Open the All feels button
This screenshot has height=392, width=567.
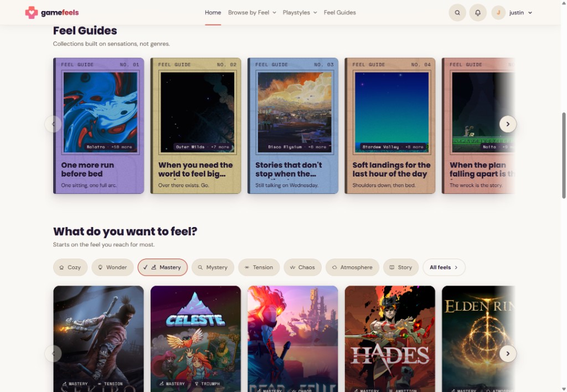(444, 267)
